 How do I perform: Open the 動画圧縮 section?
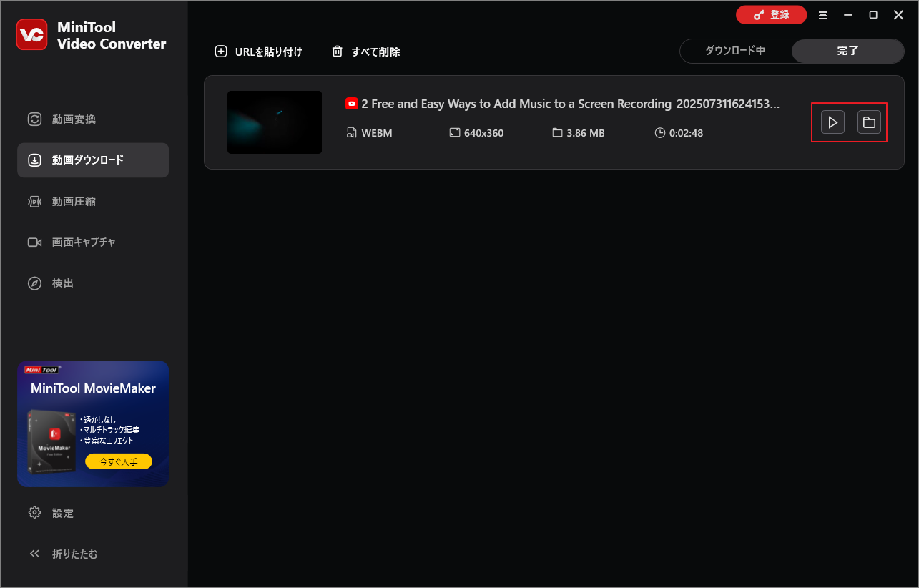pyautogui.click(x=93, y=202)
